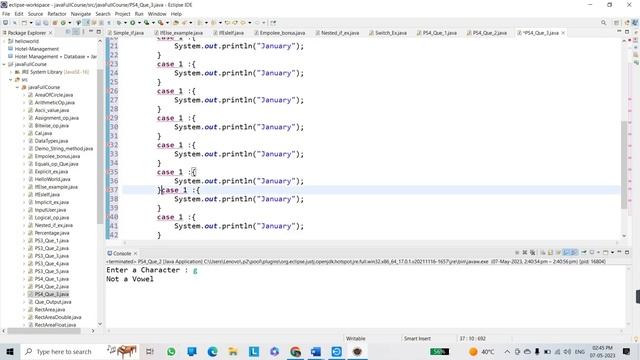This screenshot has width=640, height=360.
Task: Click the green Run toolbar button
Action: (132, 23)
